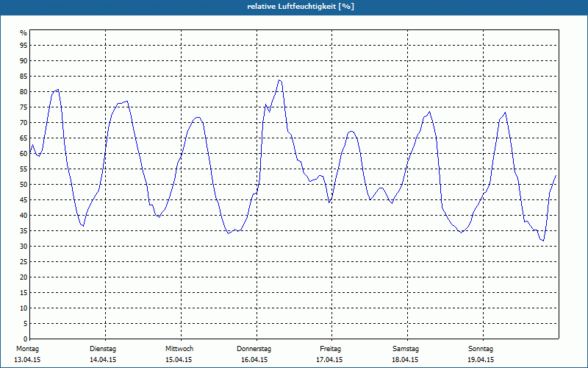The height and width of the screenshot is (368, 588).
Task: Click the y-axis value 30
Action: (x=24, y=247)
